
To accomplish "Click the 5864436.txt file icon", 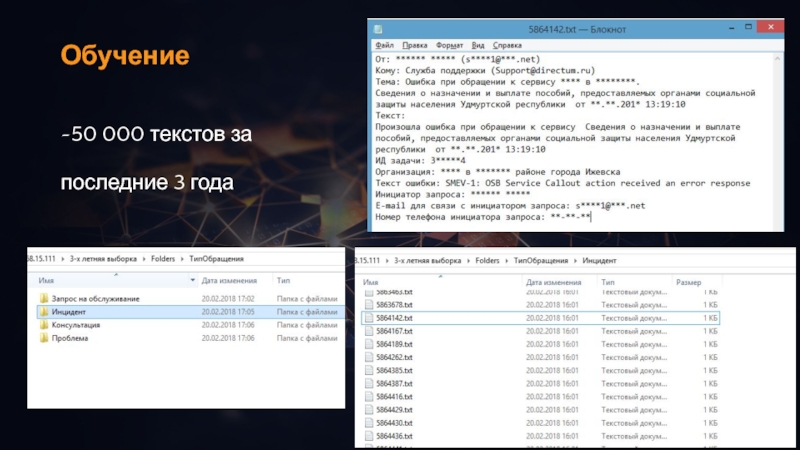I will [369, 436].
